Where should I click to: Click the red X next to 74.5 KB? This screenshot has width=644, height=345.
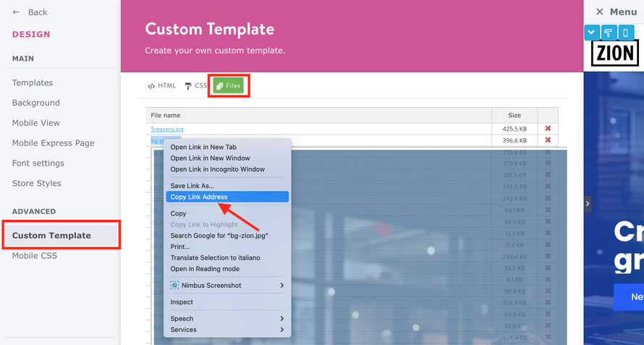click(x=548, y=268)
